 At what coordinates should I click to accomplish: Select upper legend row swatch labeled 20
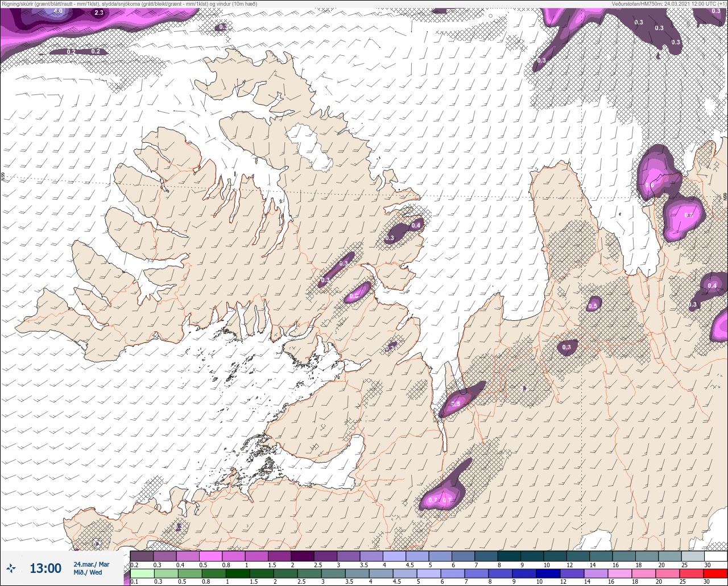point(669,556)
